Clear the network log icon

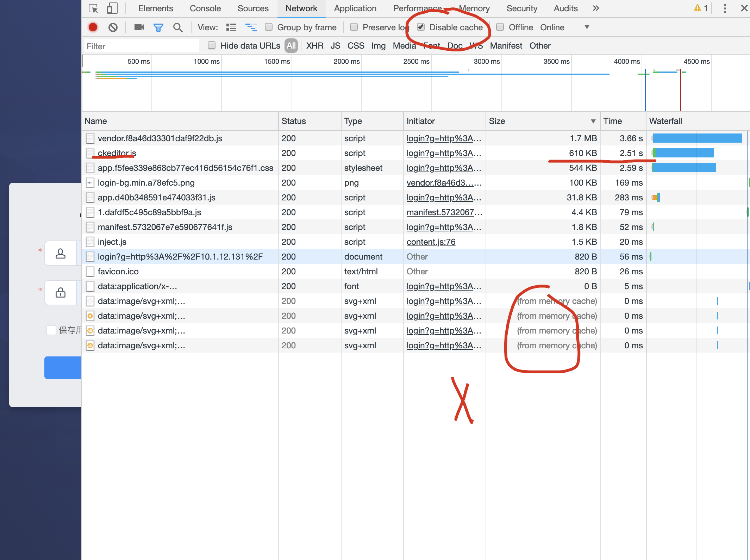[x=113, y=27]
